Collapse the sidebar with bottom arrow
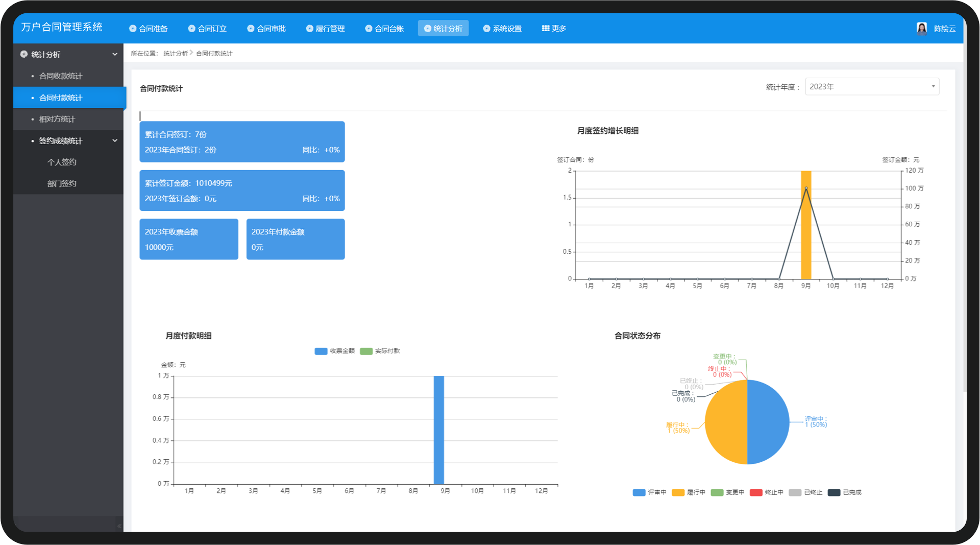Viewport: 980px width, 545px height. coord(119,526)
